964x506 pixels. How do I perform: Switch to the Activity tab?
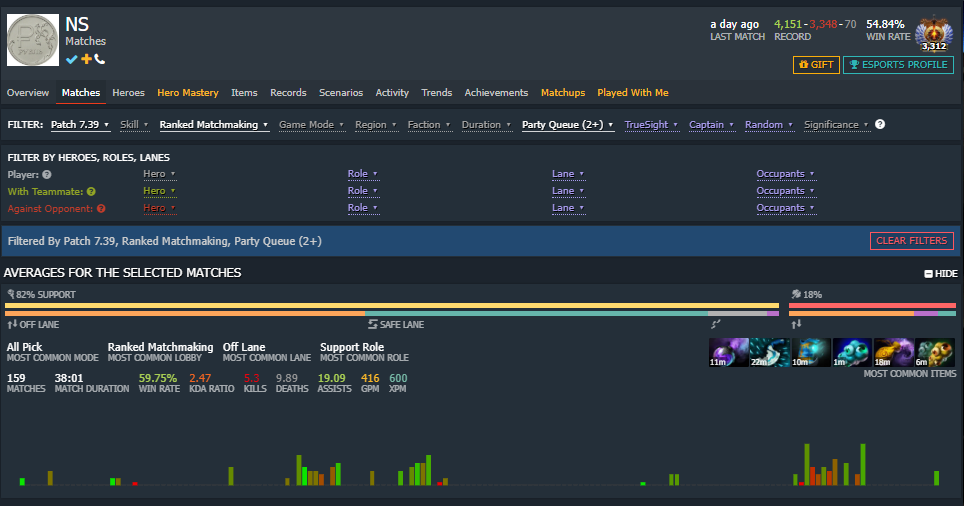point(392,93)
